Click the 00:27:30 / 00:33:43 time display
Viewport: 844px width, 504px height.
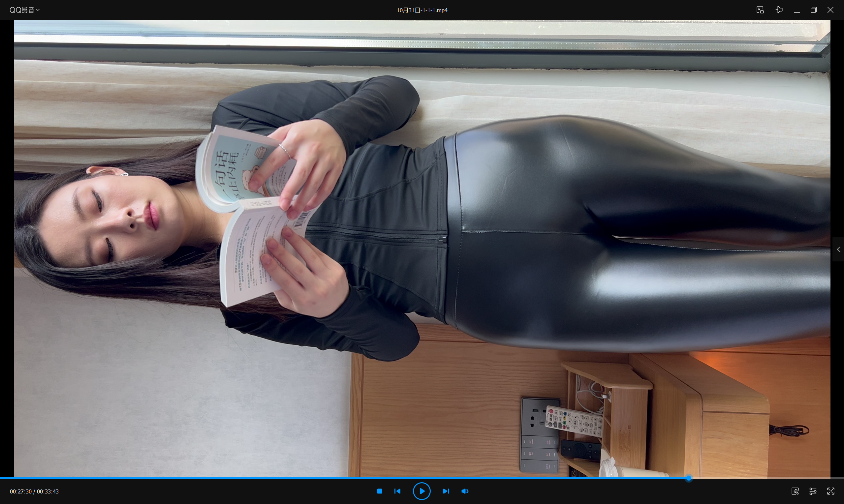pyautogui.click(x=34, y=491)
